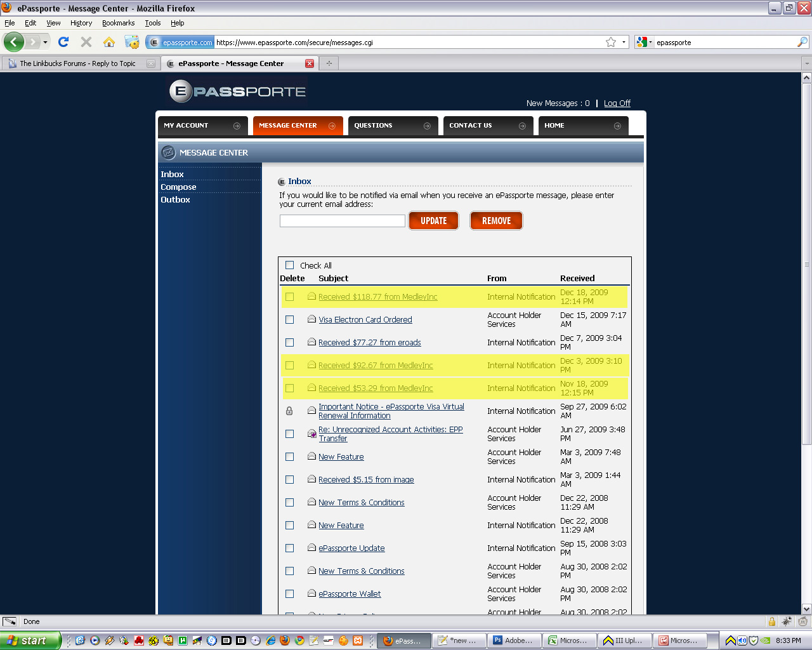
Task: Click the security shield icon in the system tray
Action: [754, 640]
